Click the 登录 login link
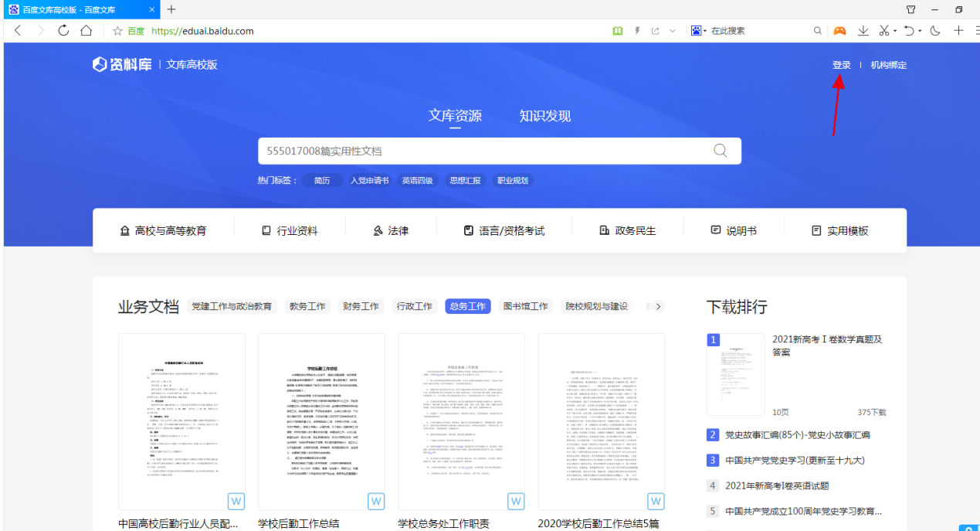The image size is (980, 531). pyautogui.click(x=841, y=65)
